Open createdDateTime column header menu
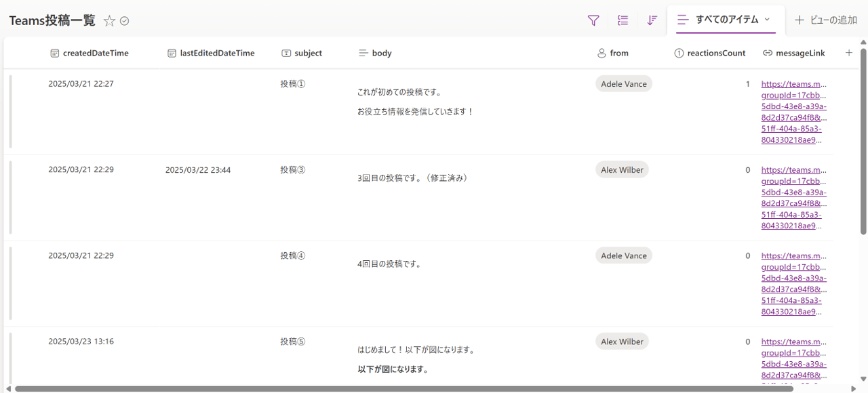The width and height of the screenshot is (868, 393). 95,53
